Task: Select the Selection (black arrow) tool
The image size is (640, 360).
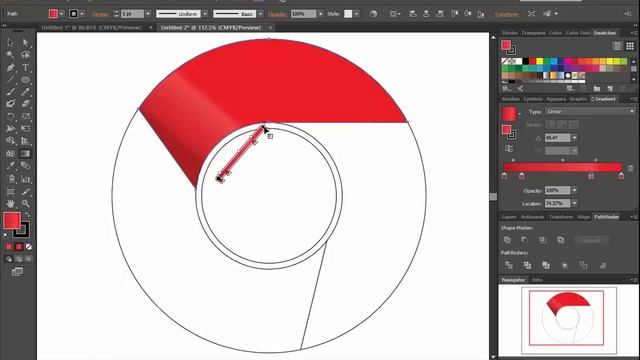Action: click(11, 42)
